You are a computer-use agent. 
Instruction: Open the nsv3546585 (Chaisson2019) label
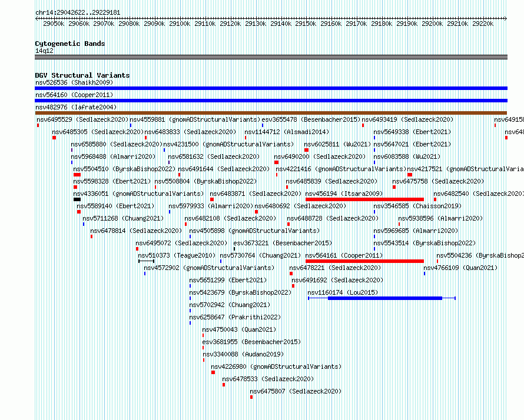[x=417, y=206]
